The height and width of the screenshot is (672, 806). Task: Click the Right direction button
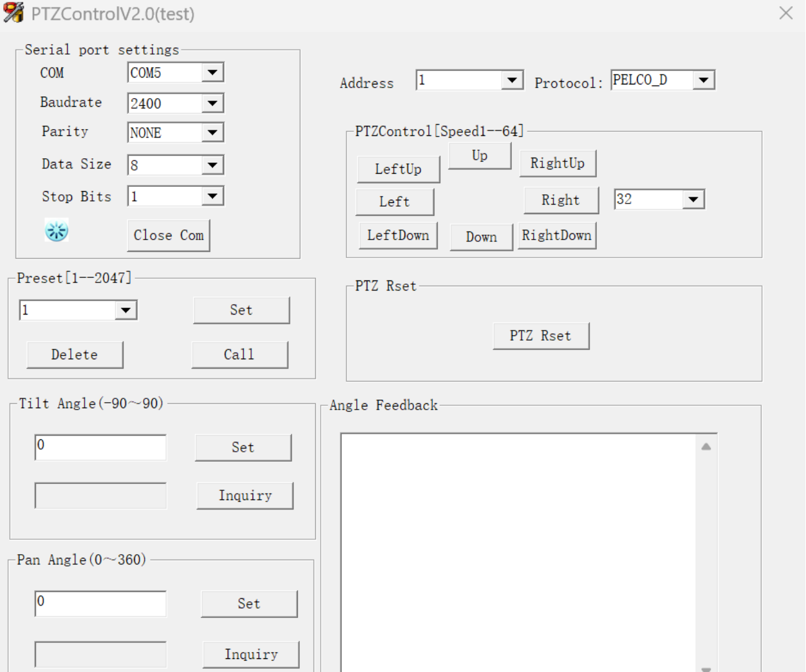click(x=561, y=200)
